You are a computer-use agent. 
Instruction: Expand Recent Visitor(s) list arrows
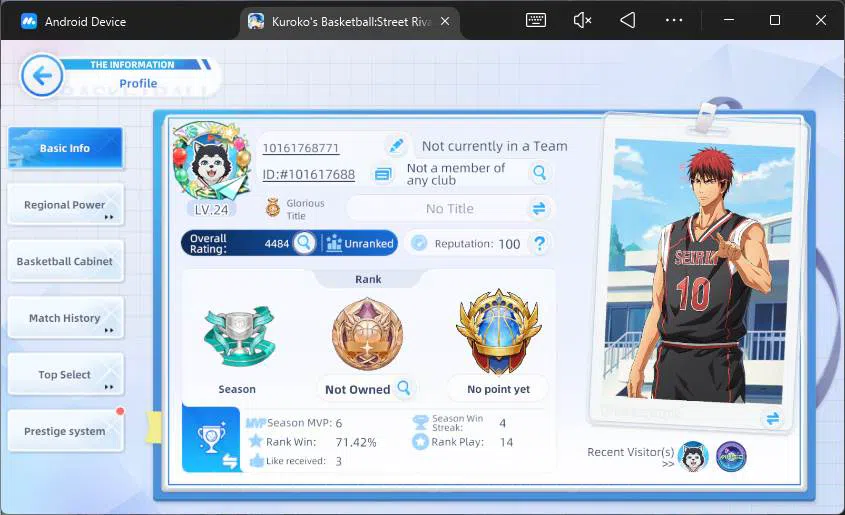(x=668, y=464)
